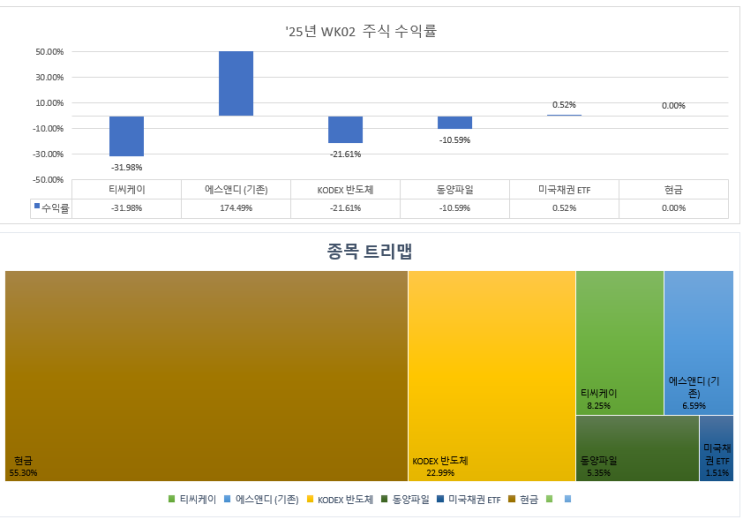The height and width of the screenshot is (527, 743).
Task: Click the 티씨케이 legend entry below treemap
Action: tap(192, 500)
